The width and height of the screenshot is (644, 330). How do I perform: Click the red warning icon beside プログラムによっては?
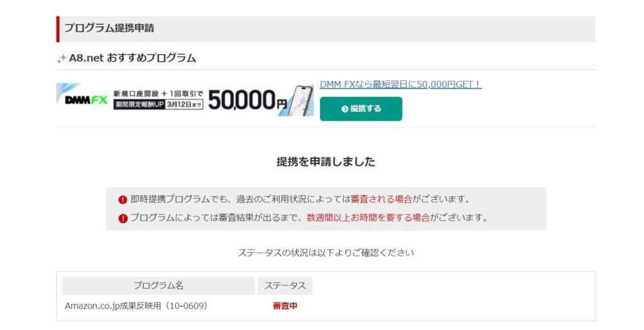point(123,218)
